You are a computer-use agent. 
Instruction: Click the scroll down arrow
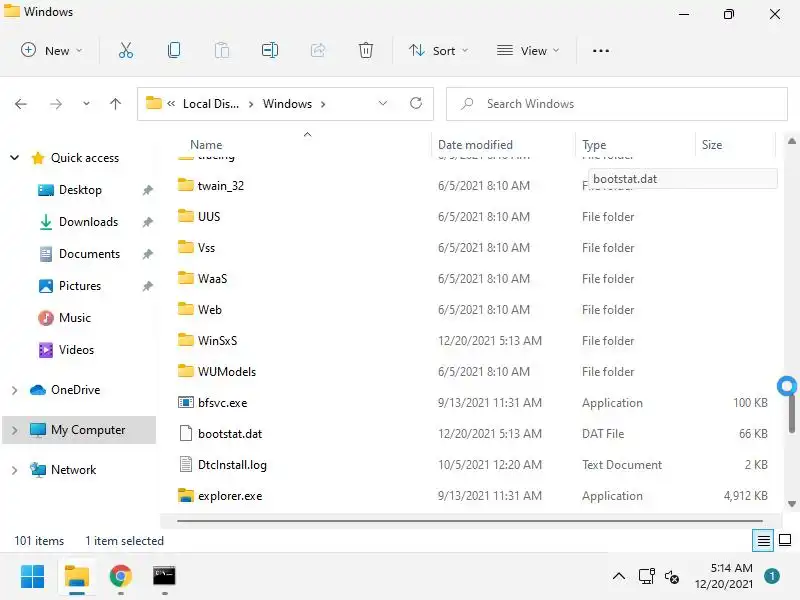(x=791, y=504)
